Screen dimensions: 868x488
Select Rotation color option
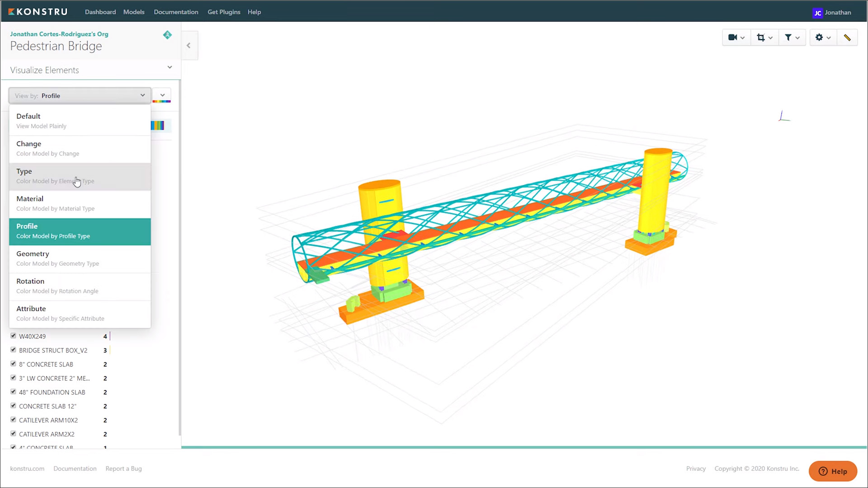point(80,286)
